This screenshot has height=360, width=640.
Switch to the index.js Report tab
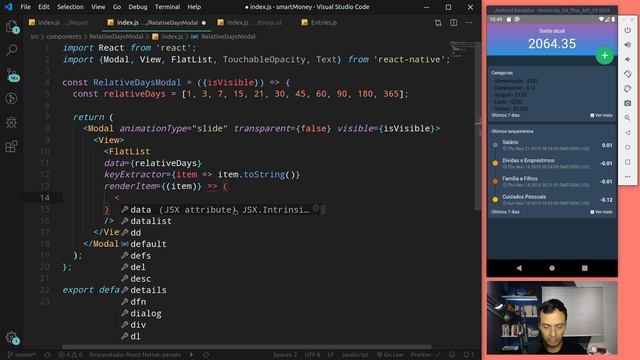59,23
